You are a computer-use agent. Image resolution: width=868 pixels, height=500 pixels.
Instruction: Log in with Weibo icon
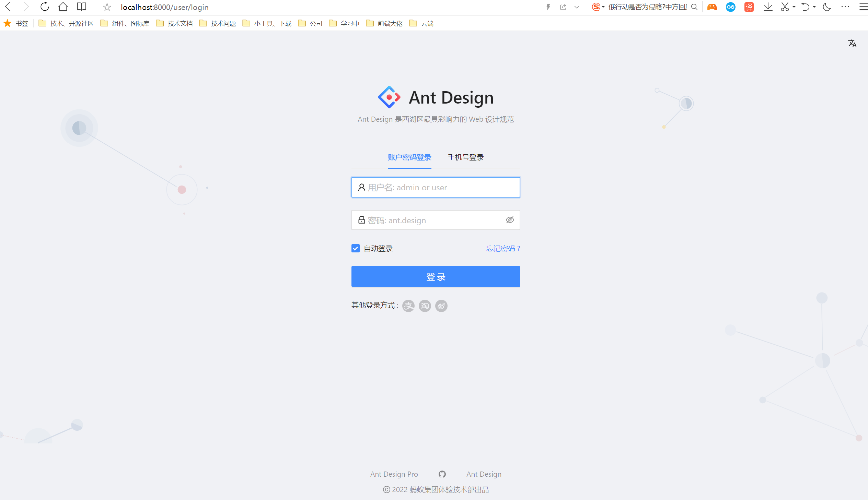pyautogui.click(x=441, y=306)
